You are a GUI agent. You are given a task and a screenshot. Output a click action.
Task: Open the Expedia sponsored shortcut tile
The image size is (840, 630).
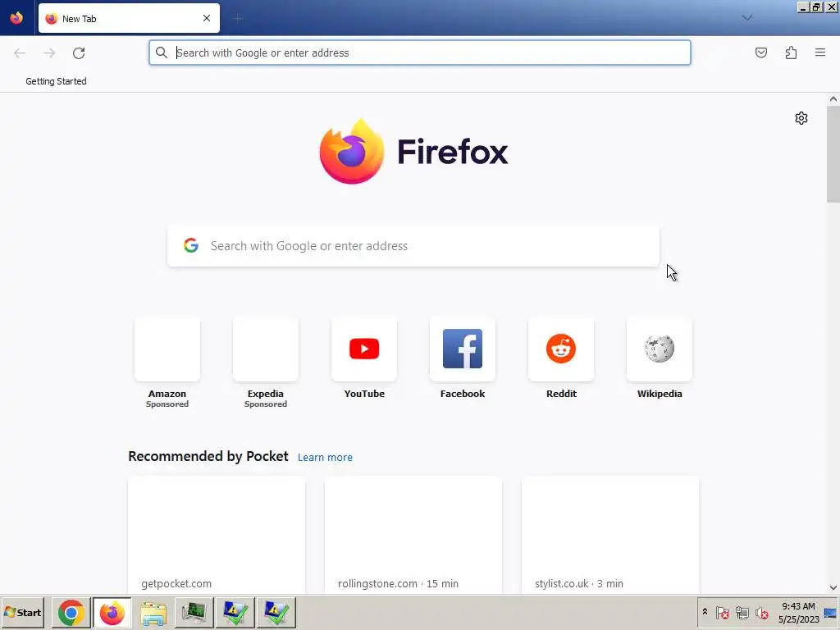266,363
